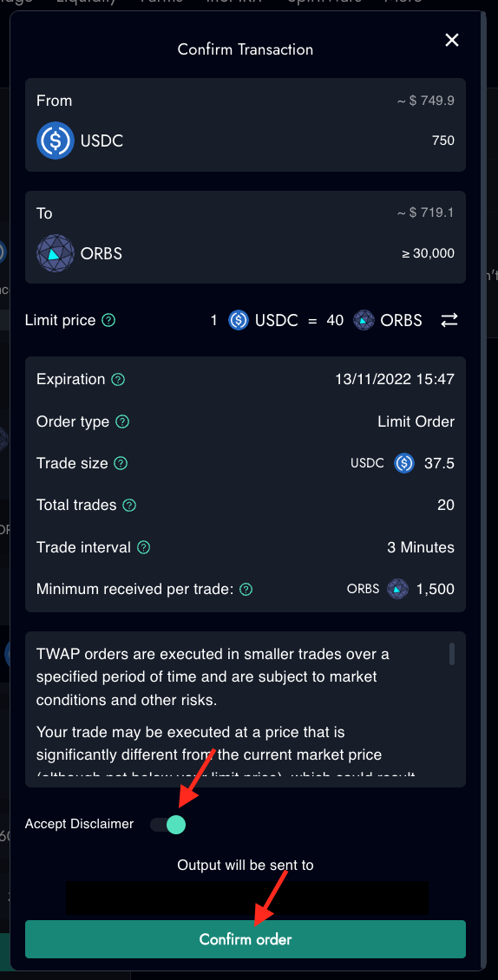Click the ORBS icon in limit price row
The width and height of the screenshot is (498, 980).
tap(364, 321)
